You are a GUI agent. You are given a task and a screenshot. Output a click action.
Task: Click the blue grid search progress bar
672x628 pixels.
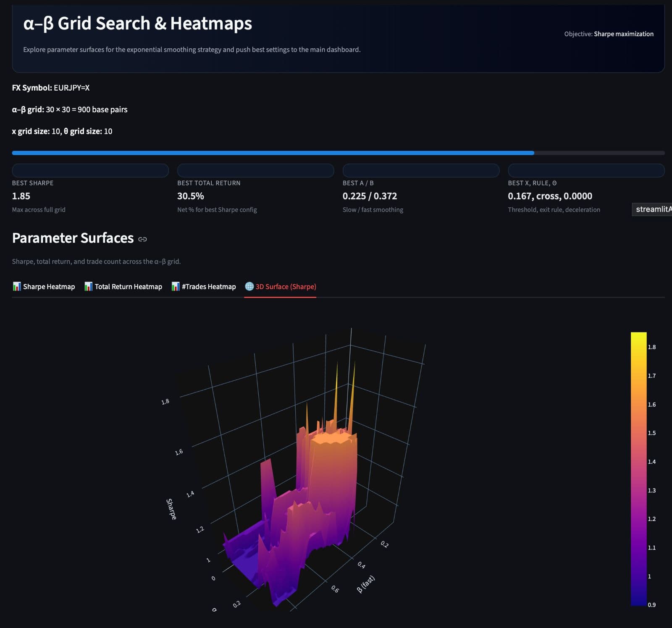click(273, 153)
